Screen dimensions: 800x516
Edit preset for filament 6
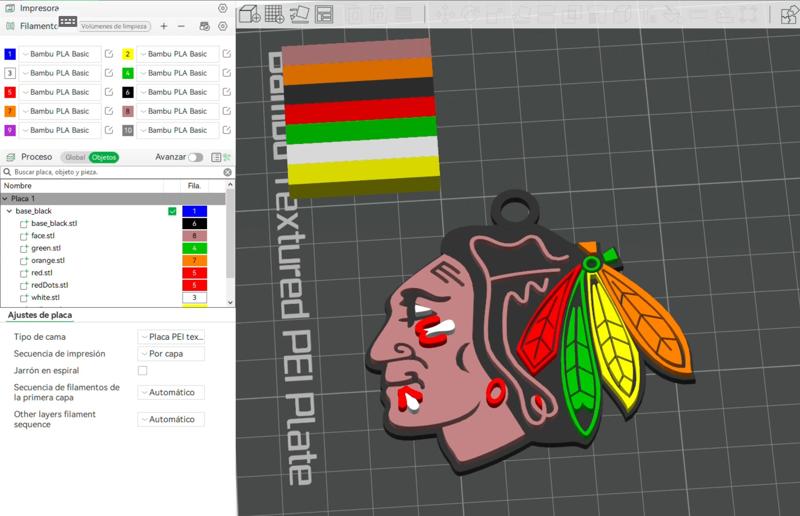(227, 92)
